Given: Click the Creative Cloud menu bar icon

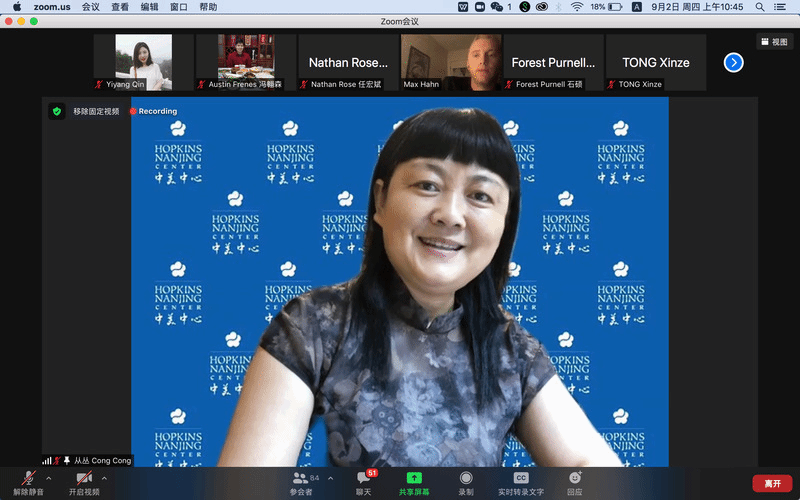Looking at the screenshot, I should tap(542, 7).
